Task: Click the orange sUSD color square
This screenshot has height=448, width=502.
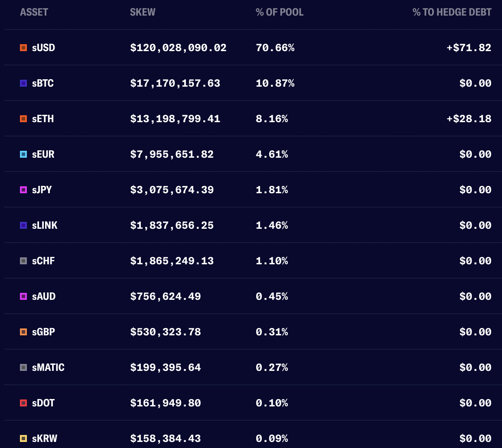Action: point(23,48)
